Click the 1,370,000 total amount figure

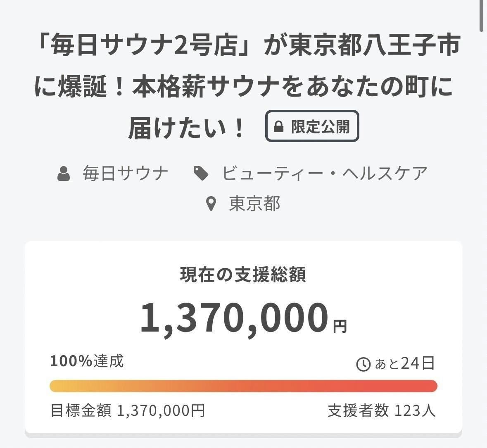tap(234, 318)
